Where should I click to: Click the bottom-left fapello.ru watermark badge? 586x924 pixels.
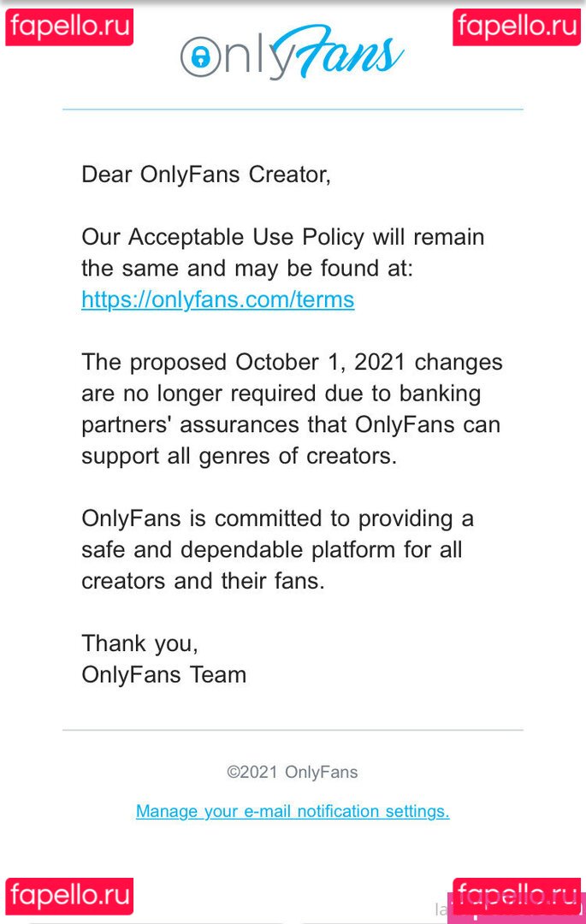tap(69, 896)
